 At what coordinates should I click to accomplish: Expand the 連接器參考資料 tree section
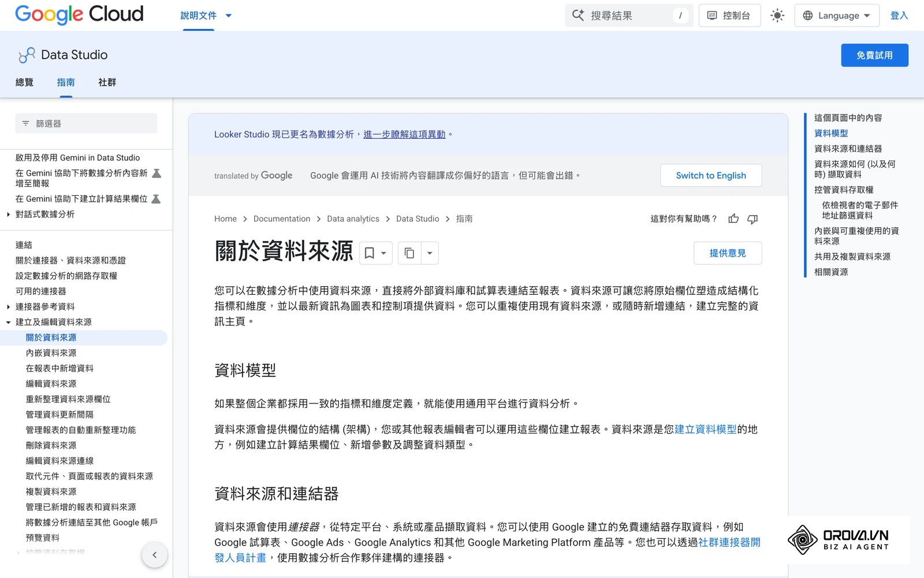point(8,307)
